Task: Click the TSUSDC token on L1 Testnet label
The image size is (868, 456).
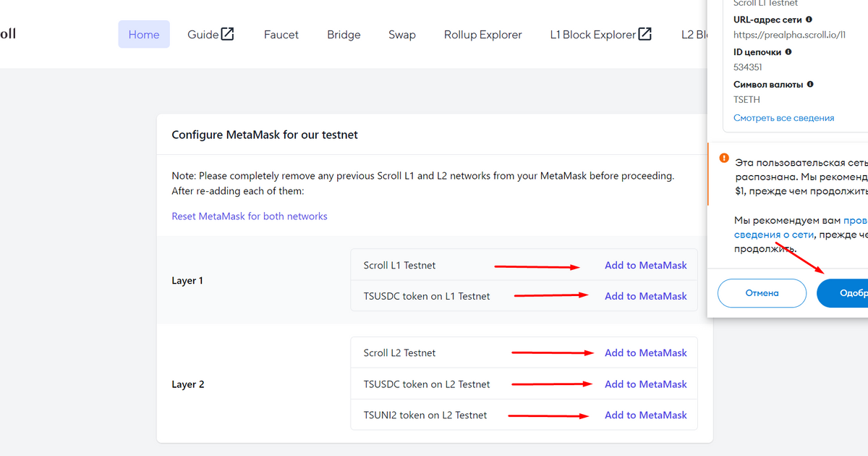Action: (427, 296)
